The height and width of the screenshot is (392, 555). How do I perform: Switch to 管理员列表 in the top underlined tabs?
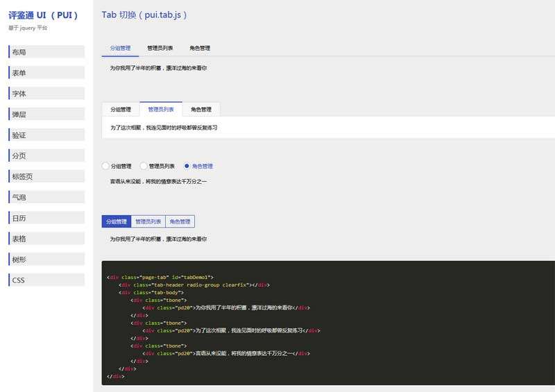[160, 49]
